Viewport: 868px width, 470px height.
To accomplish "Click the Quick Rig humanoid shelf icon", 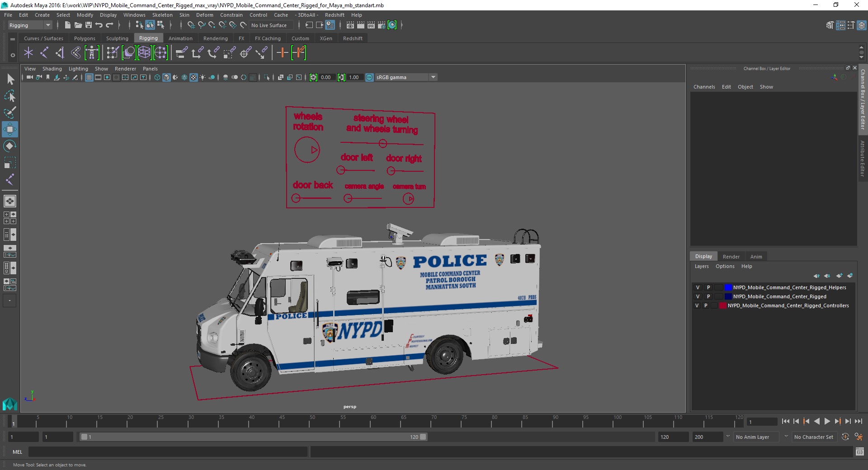I will (x=92, y=53).
